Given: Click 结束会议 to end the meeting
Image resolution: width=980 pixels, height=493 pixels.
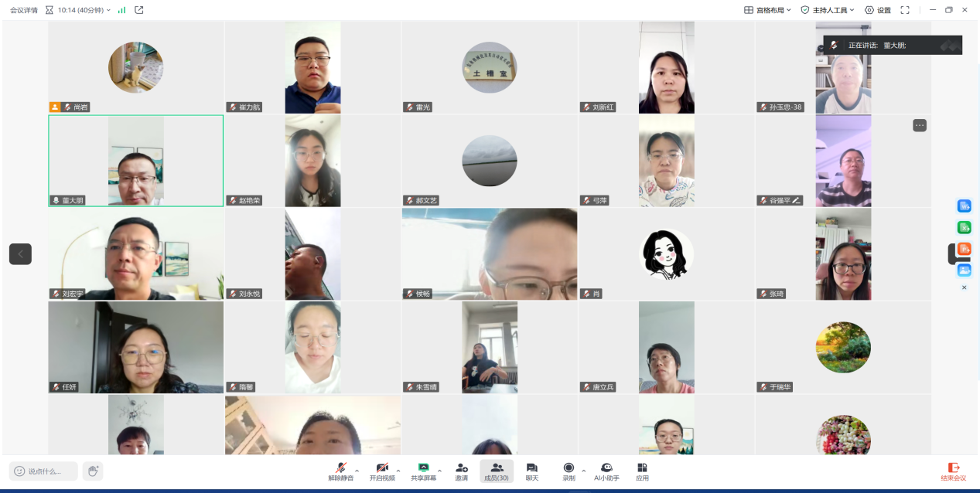Looking at the screenshot, I should click(x=953, y=471).
